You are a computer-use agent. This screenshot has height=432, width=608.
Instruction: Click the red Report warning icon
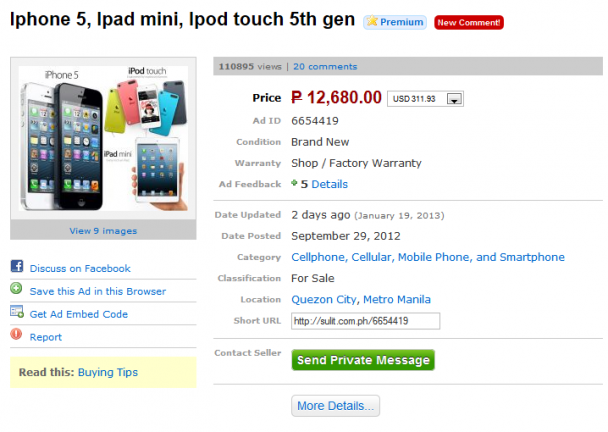click(x=16, y=336)
